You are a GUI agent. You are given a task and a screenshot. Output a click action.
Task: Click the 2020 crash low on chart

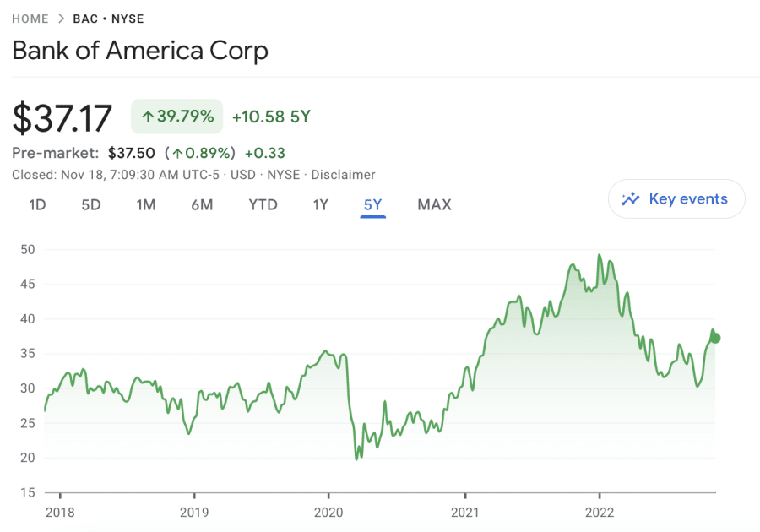[356, 459]
